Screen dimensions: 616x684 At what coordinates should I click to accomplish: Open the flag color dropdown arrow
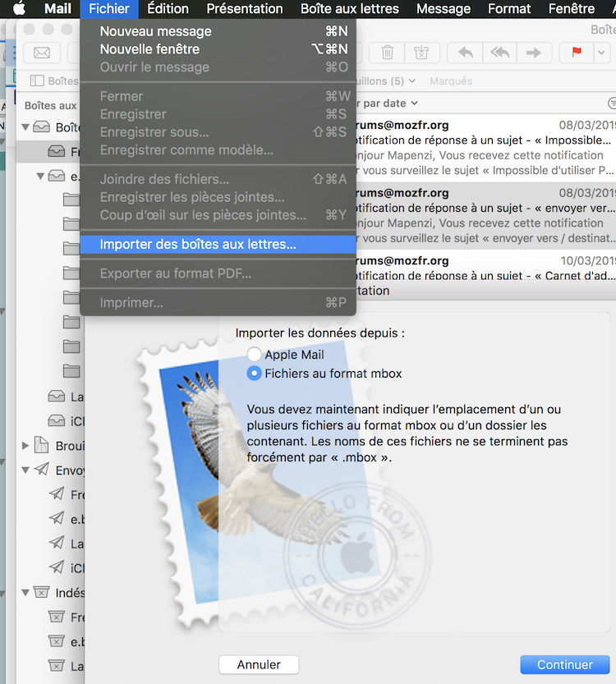click(x=601, y=53)
